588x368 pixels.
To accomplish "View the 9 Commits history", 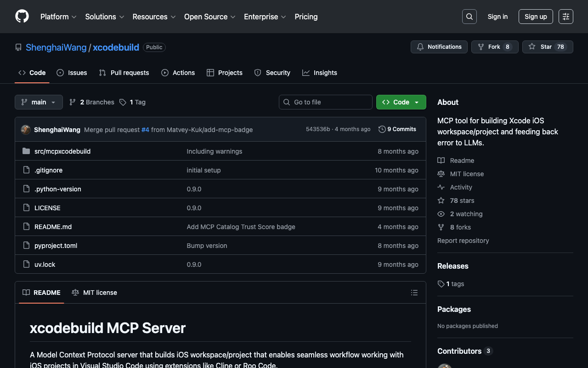I will 397,129.
